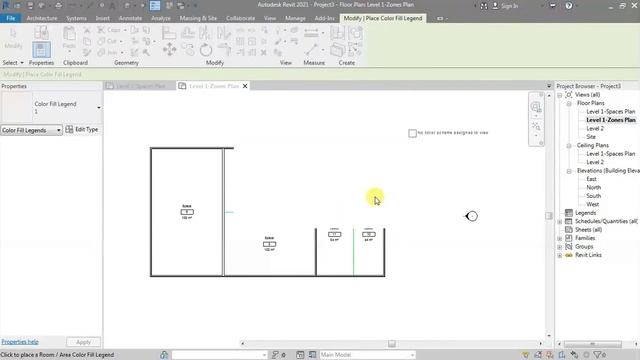Screen dimensions: 640x360
Task: Click Sign In in the title bar
Action: point(505,6)
